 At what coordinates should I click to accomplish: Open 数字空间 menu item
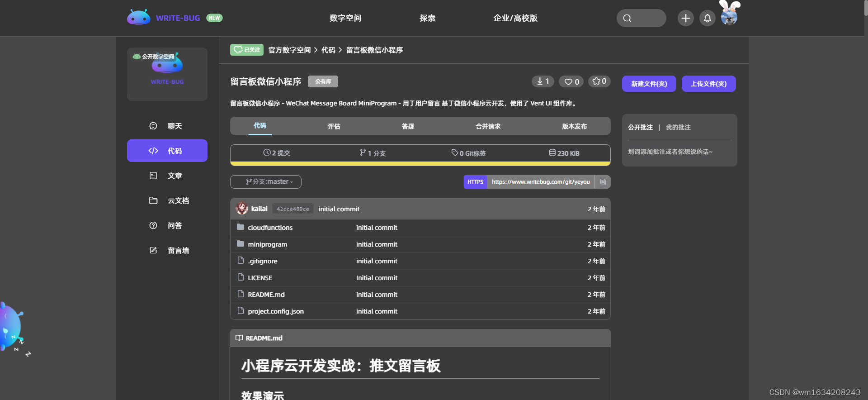click(345, 18)
